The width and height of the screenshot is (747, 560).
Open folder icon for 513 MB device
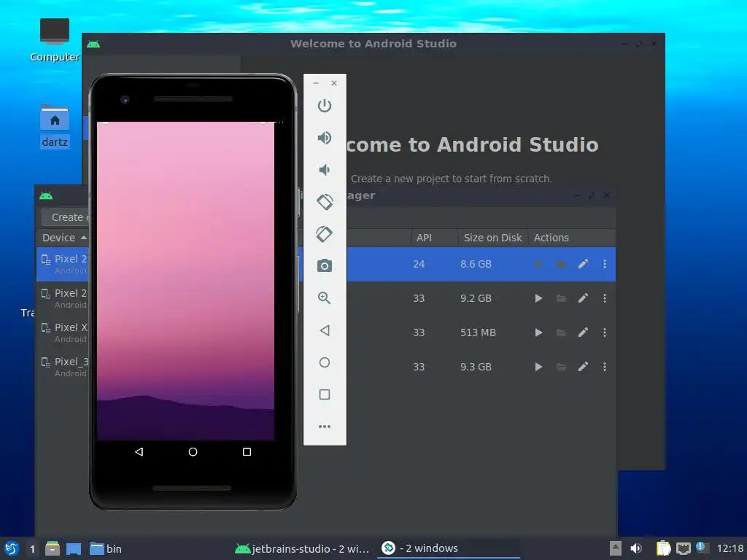tap(561, 332)
